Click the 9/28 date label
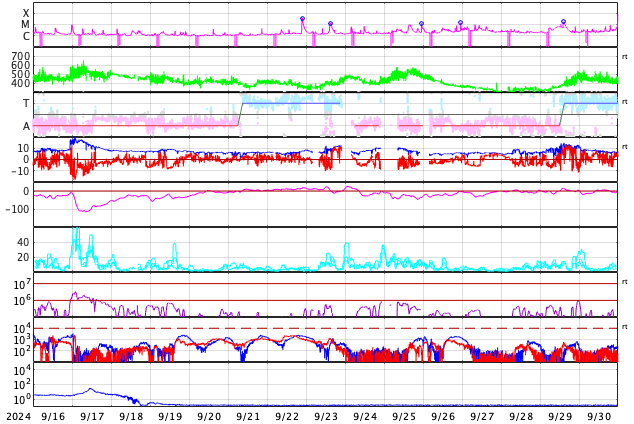Image resolution: width=634 pixels, height=424 pixels. pyautogui.click(x=521, y=416)
